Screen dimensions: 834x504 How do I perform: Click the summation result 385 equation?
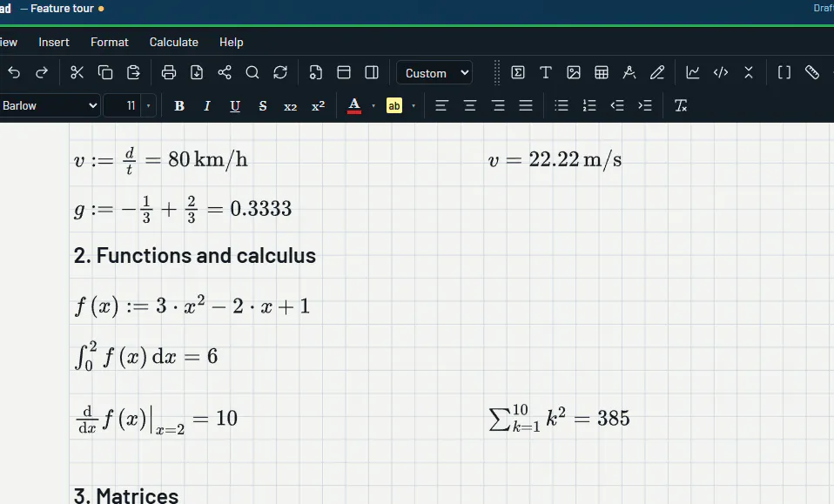point(559,419)
